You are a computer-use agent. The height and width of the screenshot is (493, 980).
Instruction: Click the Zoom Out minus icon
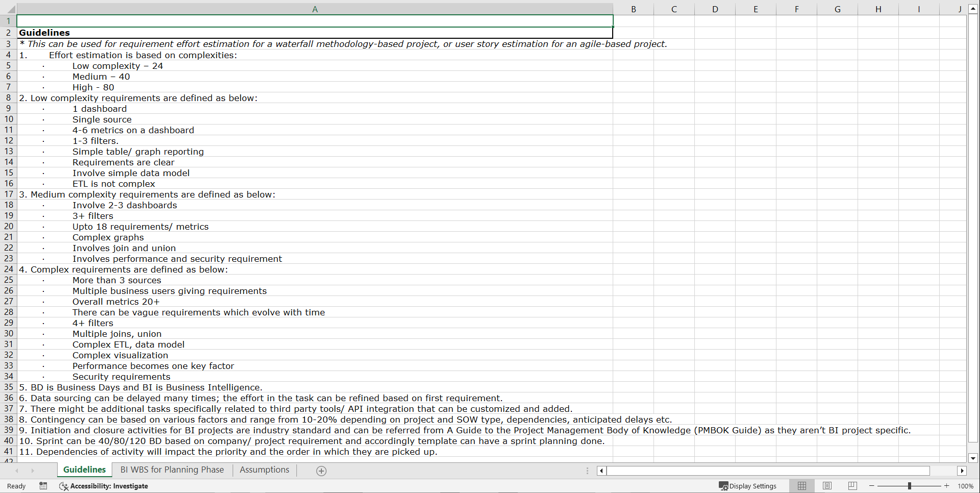click(871, 485)
